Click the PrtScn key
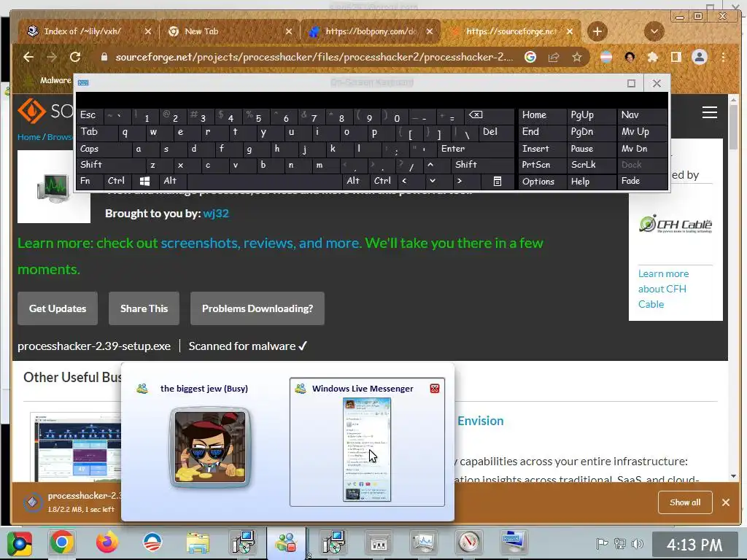The width and height of the screenshot is (747, 560). [x=542, y=165]
